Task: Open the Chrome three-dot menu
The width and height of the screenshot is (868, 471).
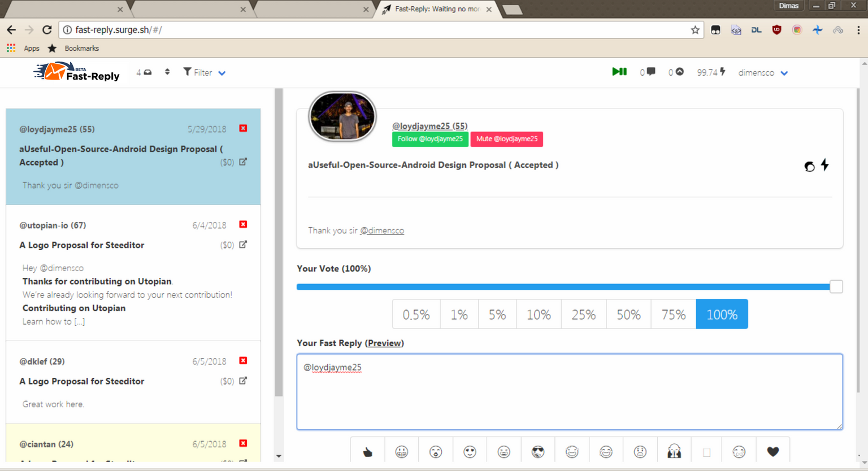Action: [858, 30]
